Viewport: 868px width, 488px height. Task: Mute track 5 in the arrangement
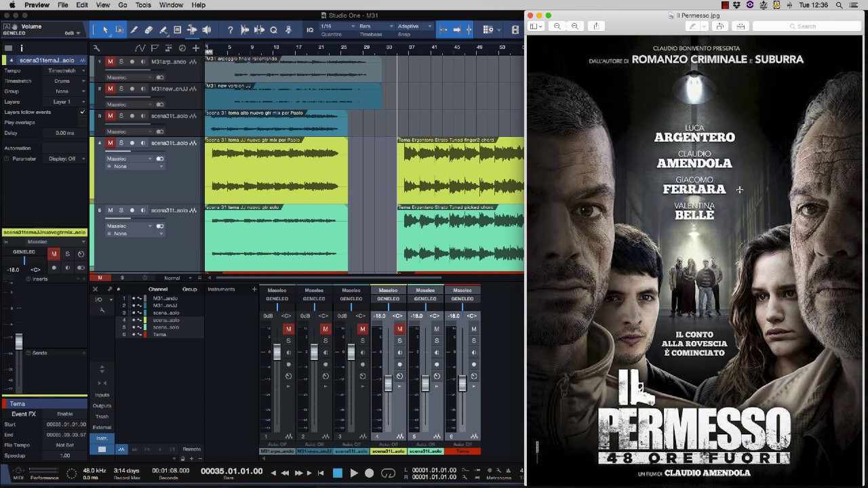111,210
